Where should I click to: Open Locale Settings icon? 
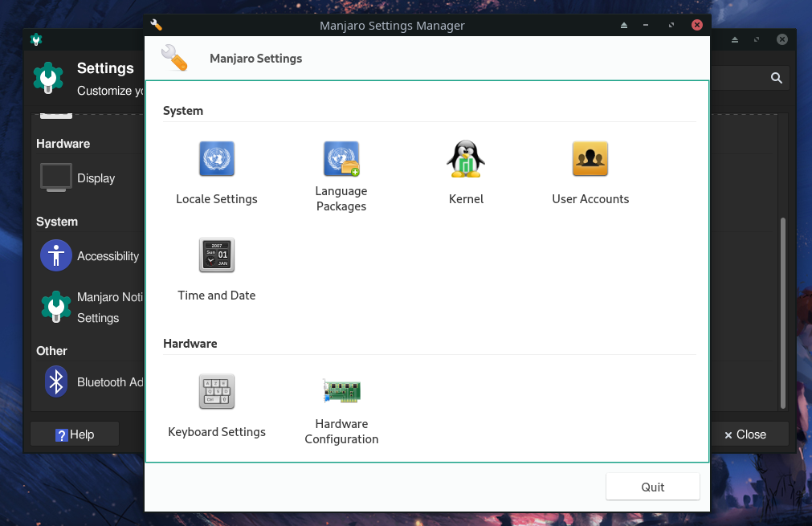pos(217,158)
